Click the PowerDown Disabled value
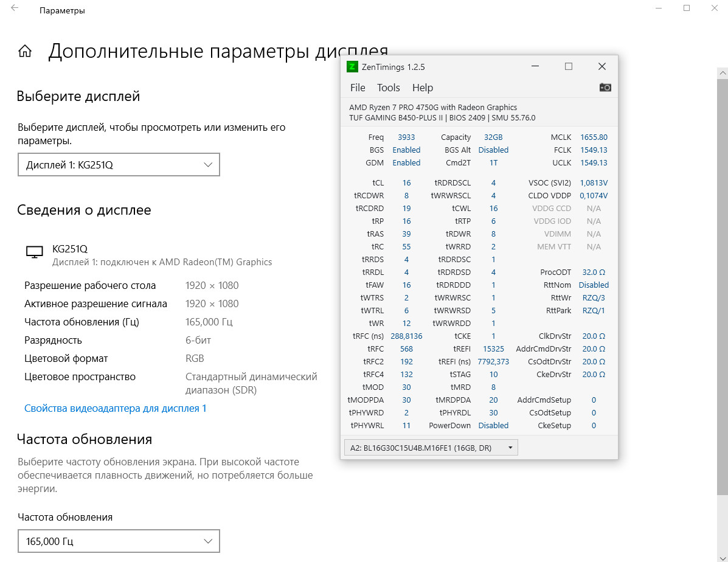Screen dimensions: 728x562 pyautogui.click(x=493, y=425)
